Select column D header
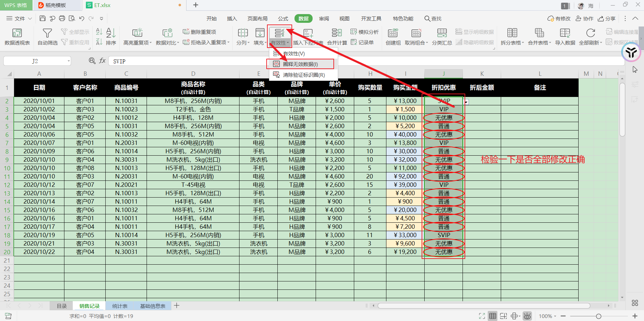This screenshot has width=644, height=321. click(x=193, y=74)
